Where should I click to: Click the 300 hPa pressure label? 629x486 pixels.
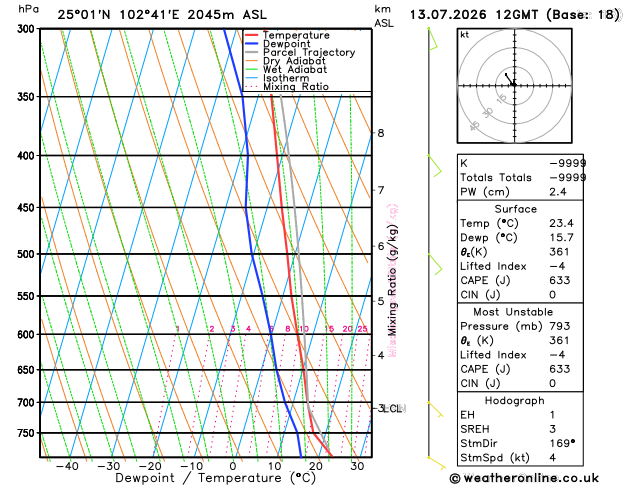[x=28, y=29]
